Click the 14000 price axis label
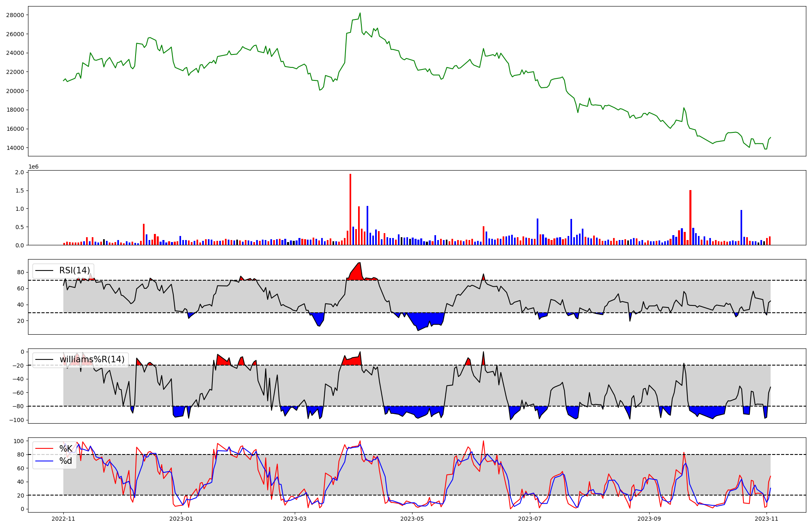Image resolution: width=812 pixels, height=528 pixels. (x=15, y=148)
